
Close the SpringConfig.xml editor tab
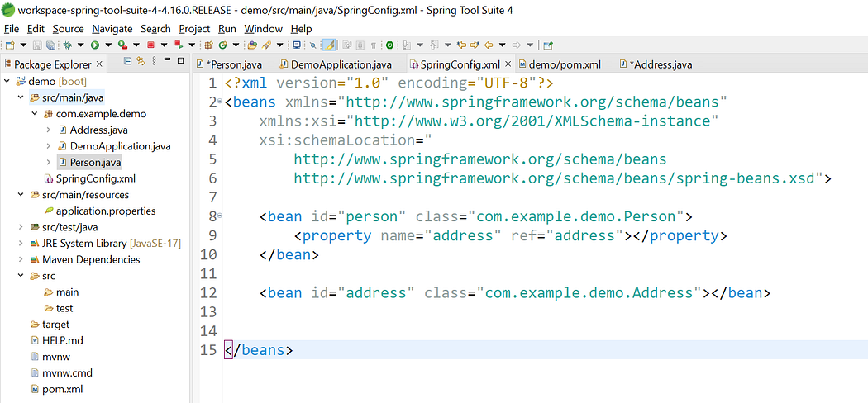click(x=508, y=64)
